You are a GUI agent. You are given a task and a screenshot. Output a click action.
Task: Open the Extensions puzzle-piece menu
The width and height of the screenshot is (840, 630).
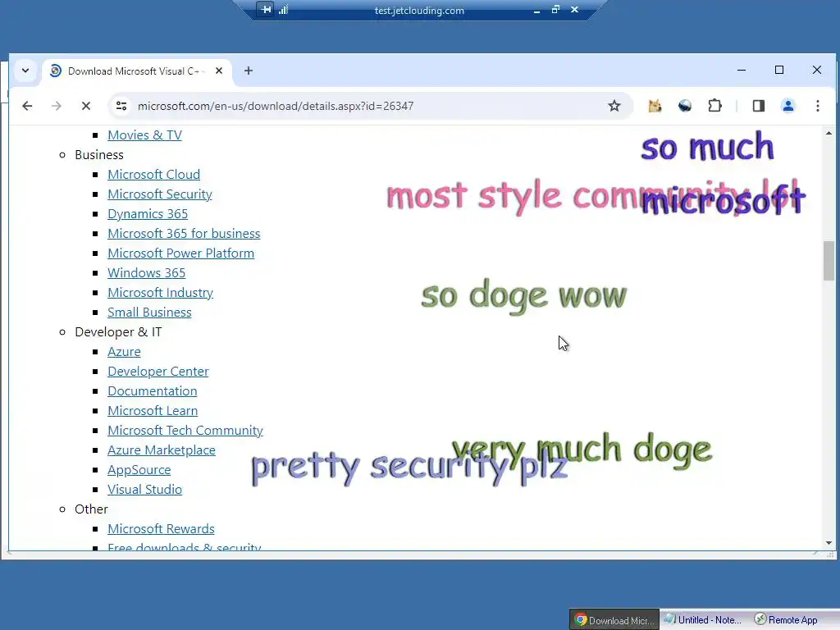pos(714,106)
